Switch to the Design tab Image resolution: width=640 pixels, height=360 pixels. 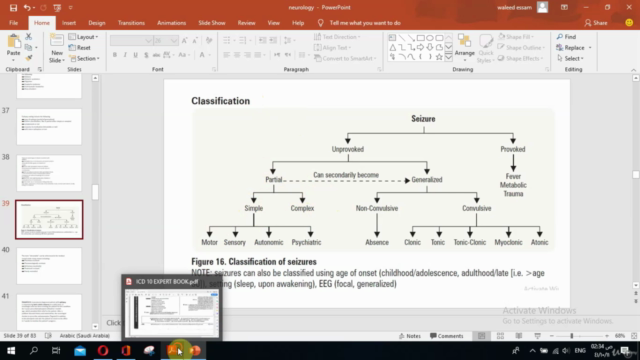tap(97, 23)
